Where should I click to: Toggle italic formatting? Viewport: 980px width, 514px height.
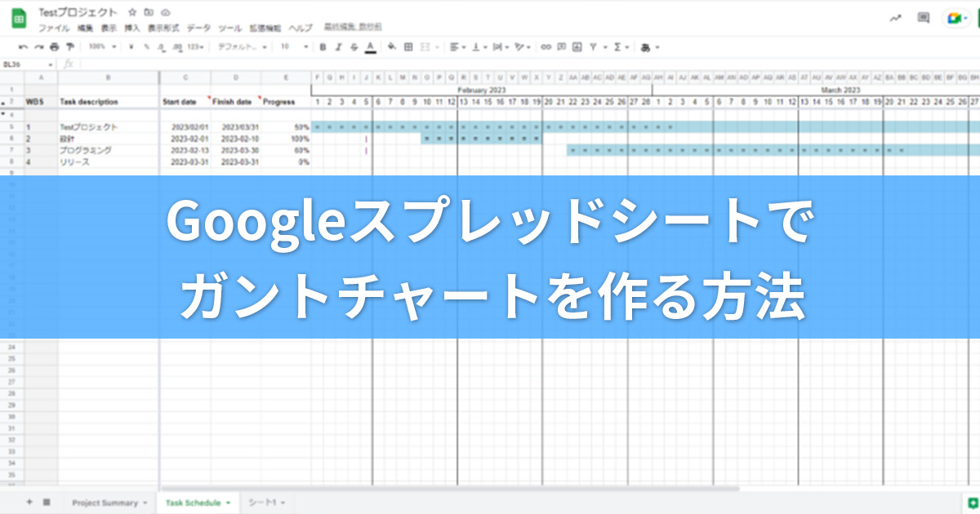click(x=339, y=47)
